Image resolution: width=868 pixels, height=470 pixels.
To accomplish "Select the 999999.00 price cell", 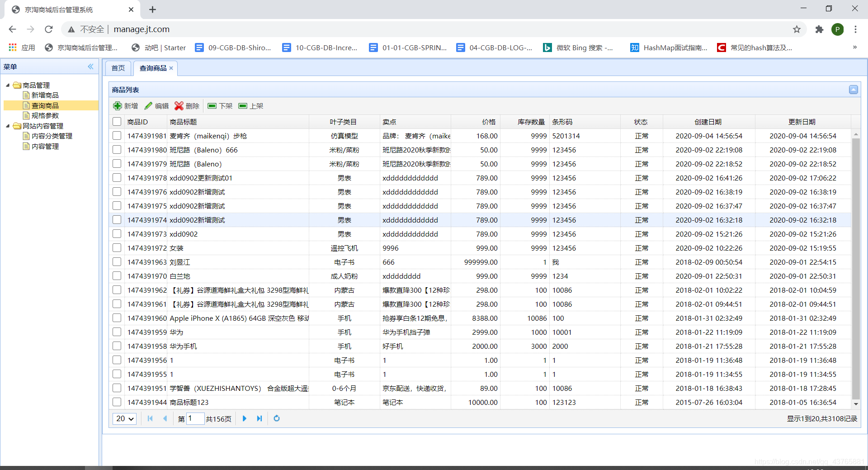I will (476, 262).
